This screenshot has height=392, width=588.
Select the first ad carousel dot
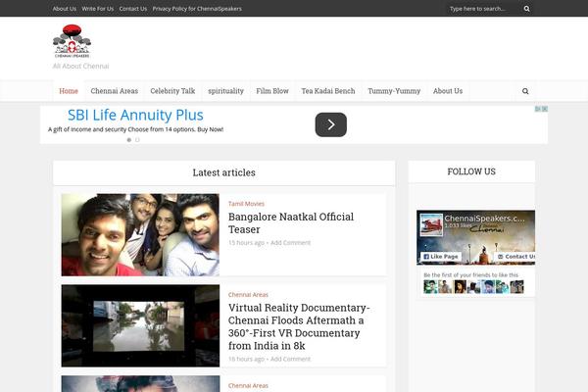129,140
